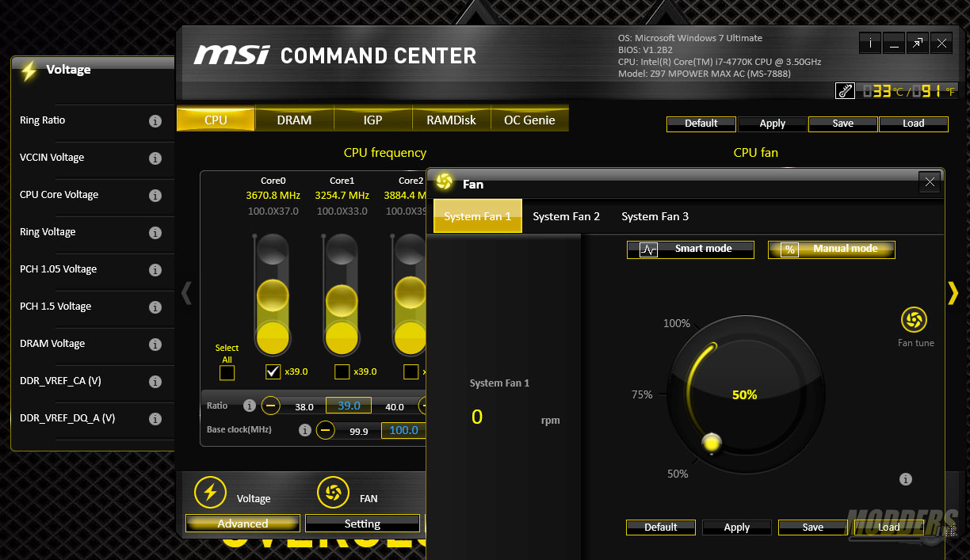This screenshot has width=970, height=560.
Task: Show info for DRAM Voltage
Action: tap(155, 345)
